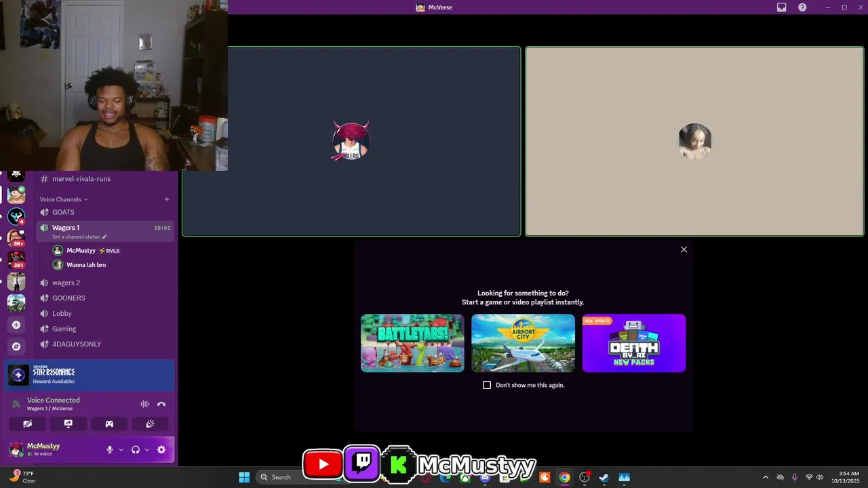868x488 pixels.
Task: Toggle noise suppression waveform icon
Action: click(145, 404)
